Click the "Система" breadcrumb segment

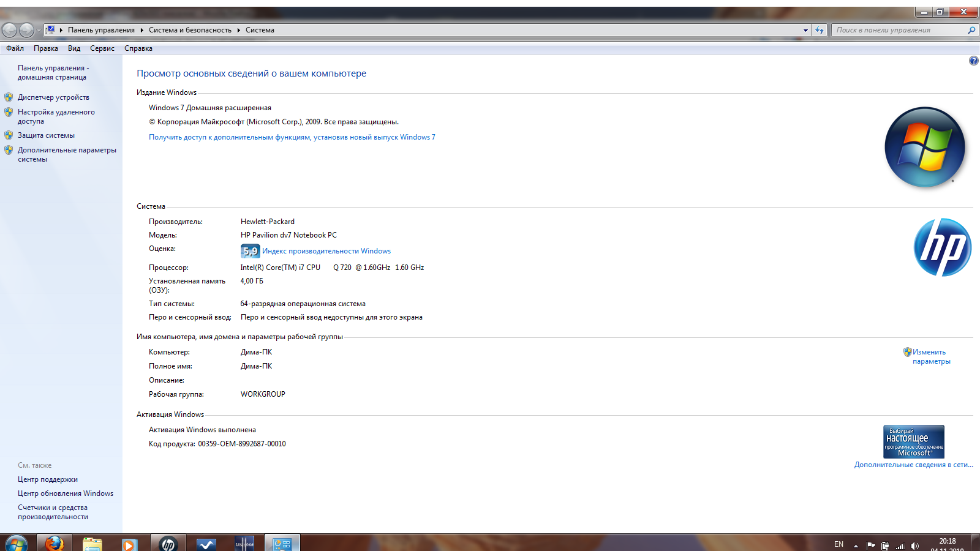click(x=260, y=30)
